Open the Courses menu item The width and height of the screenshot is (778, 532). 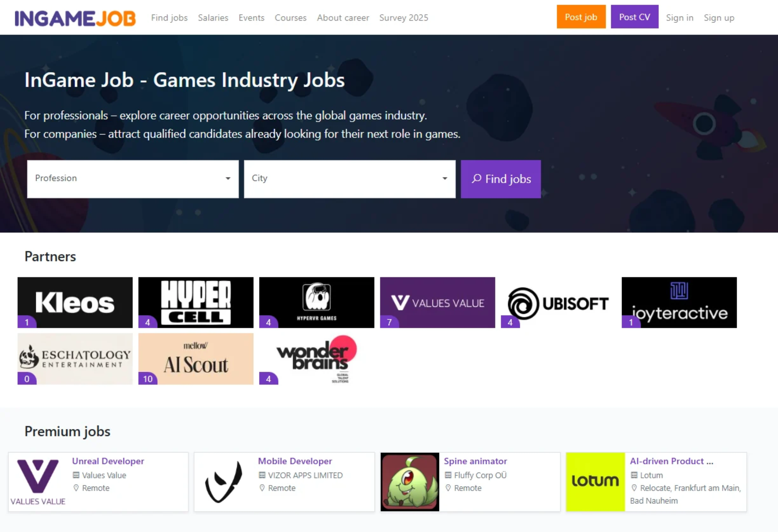(291, 18)
